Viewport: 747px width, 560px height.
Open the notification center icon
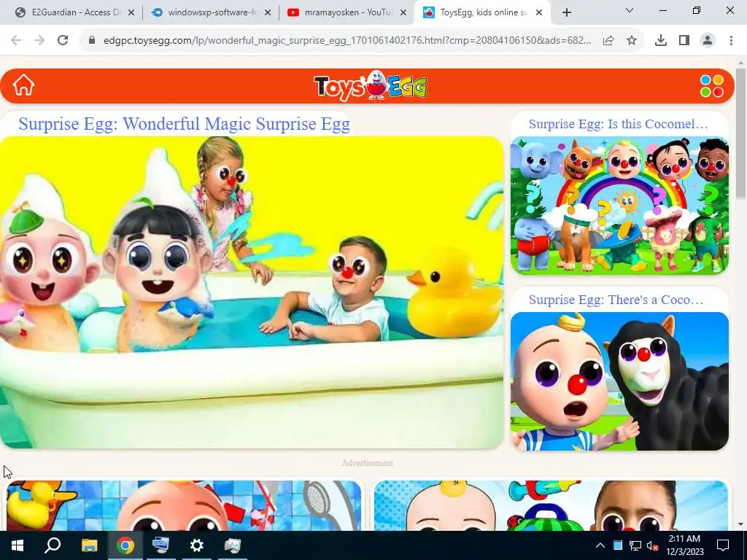(x=723, y=545)
